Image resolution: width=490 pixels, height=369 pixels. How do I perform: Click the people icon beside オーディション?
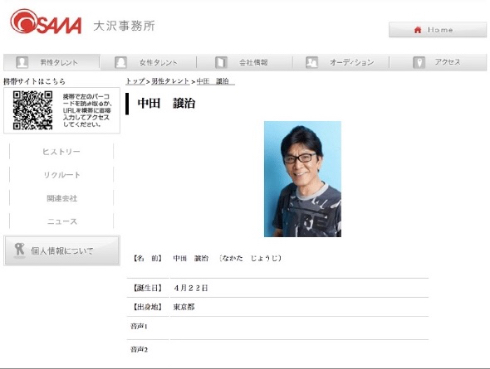[x=312, y=62]
